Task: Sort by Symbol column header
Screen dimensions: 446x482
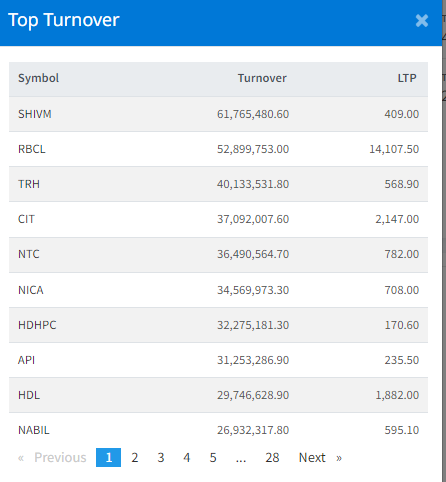Action: [38, 78]
